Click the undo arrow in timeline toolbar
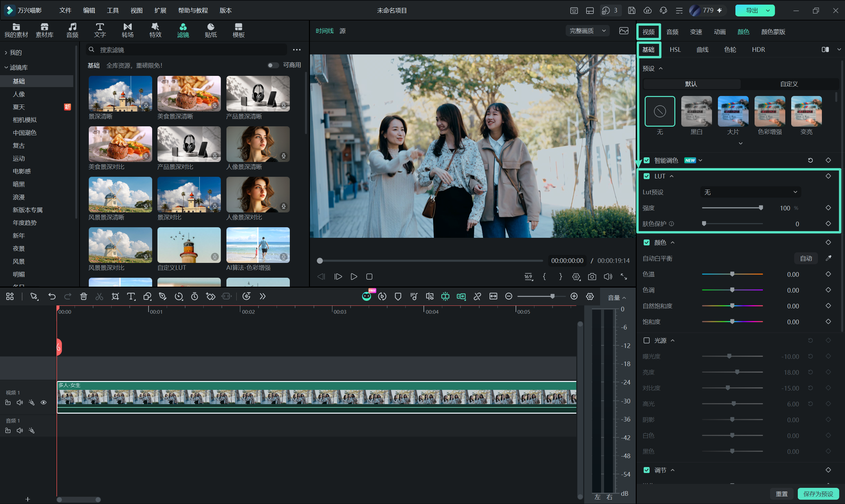Screen dimensions: 845x504 pos(51,296)
